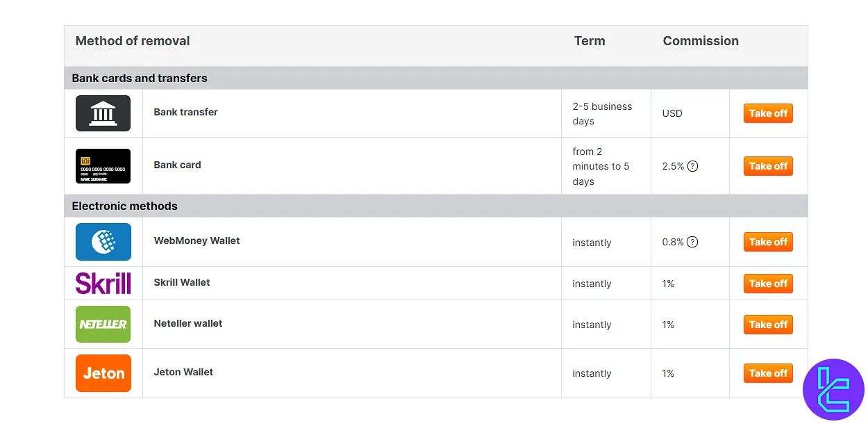
Task: Click the orange Jeton logo
Action: (x=103, y=373)
